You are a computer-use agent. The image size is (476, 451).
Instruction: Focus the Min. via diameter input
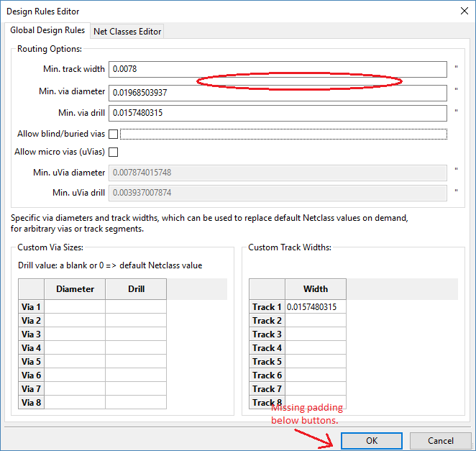click(x=278, y=93)
